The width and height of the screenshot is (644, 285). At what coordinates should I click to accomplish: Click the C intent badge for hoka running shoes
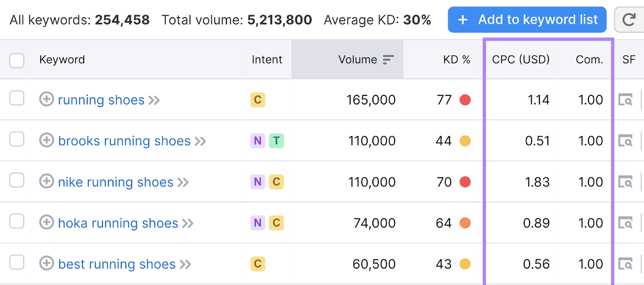click(x=277, y=223)
